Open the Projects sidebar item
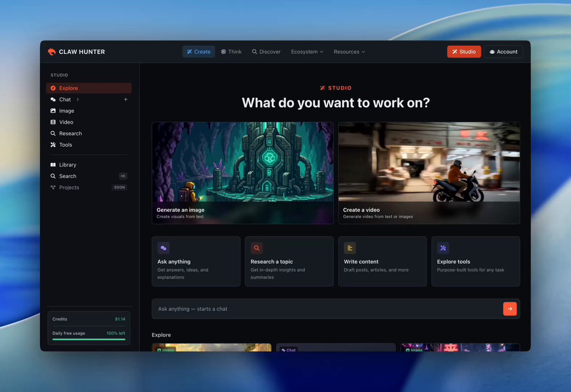Image resolution: width=571 pixels, height=392 pixels. (x=89, y=187)
